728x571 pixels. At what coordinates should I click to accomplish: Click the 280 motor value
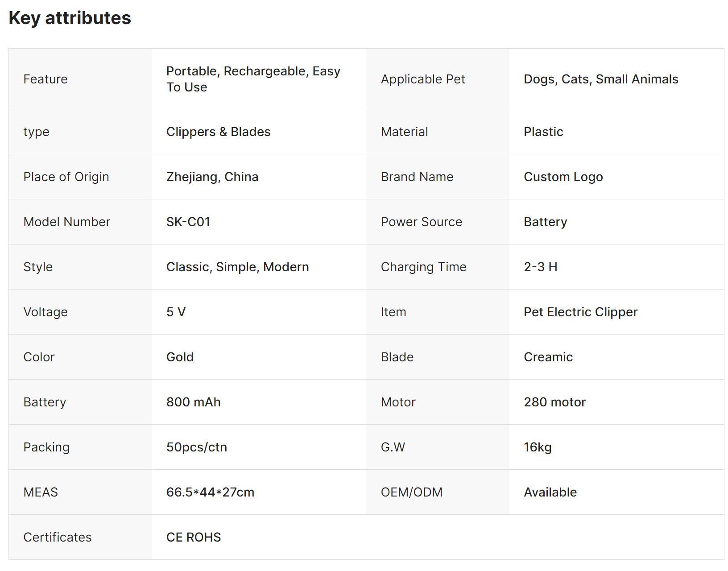tap(554, 402)
